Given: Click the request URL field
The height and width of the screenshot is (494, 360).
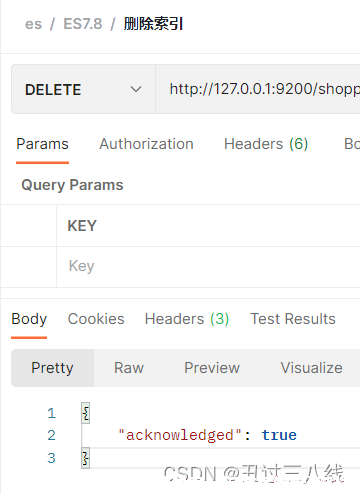Looking at the screenshot, I should 258,89.
